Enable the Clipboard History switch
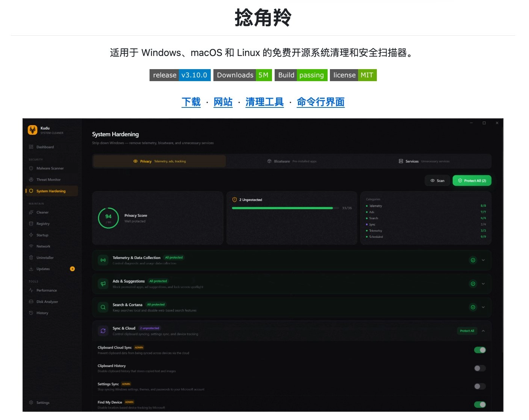Viewport: 529px width, 420px height. [x=480, y=368]
